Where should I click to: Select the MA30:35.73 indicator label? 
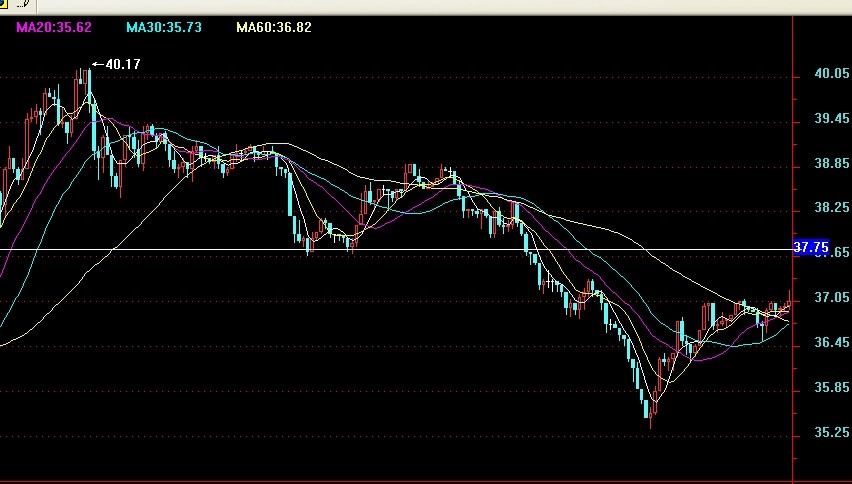coord(163,27)
